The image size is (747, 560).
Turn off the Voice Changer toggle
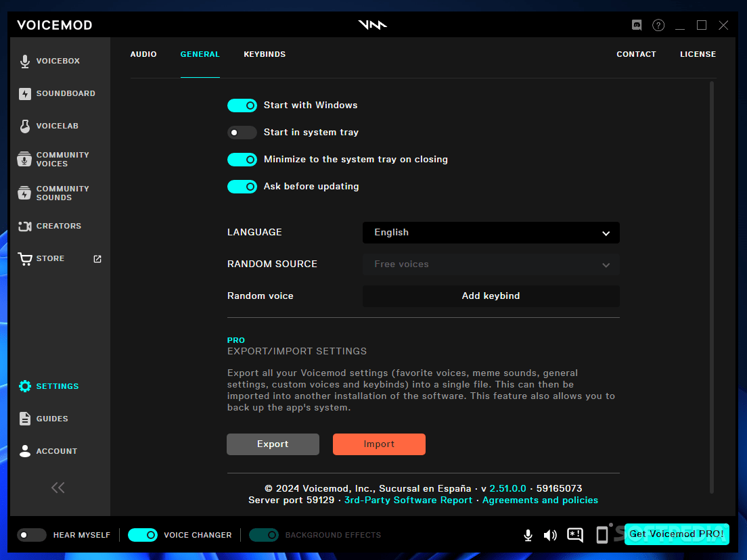coord(142,534)
